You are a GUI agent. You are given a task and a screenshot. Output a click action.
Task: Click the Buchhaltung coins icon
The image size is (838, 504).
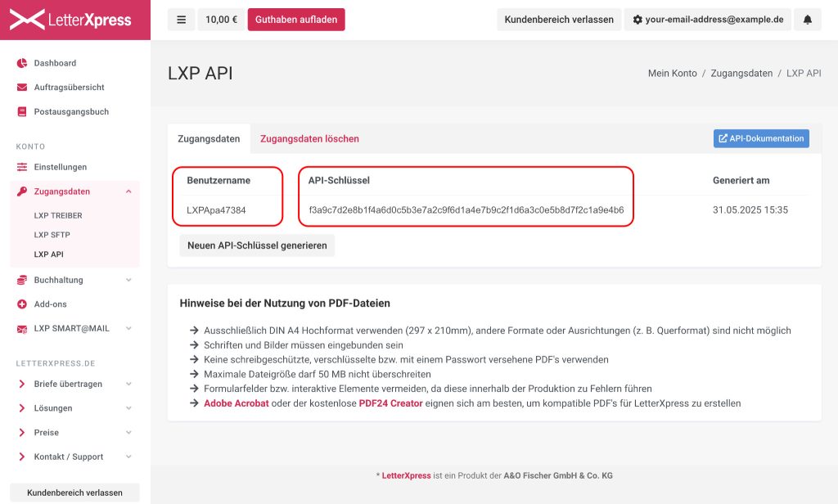(x=22, y=280)
